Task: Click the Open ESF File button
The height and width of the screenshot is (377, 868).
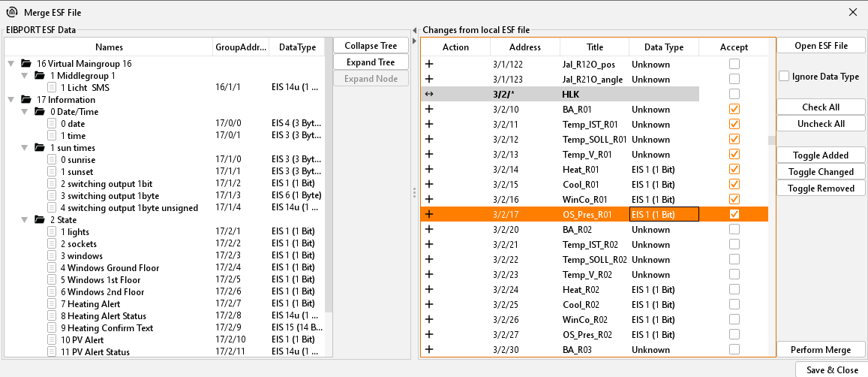Action: [x=821, y=46]
